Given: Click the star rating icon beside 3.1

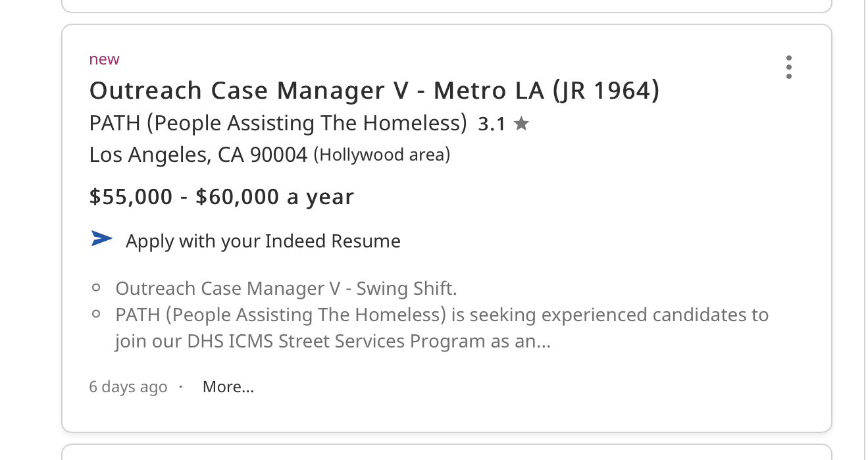Looking at the screenshot, I should [x=521, y=124].
